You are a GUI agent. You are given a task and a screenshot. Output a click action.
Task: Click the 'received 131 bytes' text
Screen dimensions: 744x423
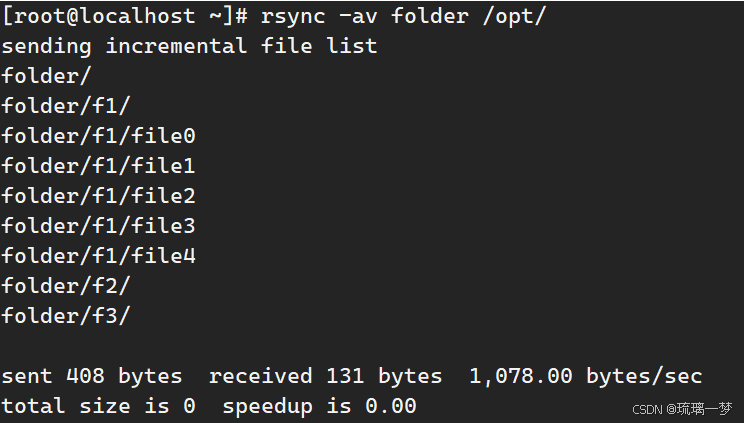point(326,376)
